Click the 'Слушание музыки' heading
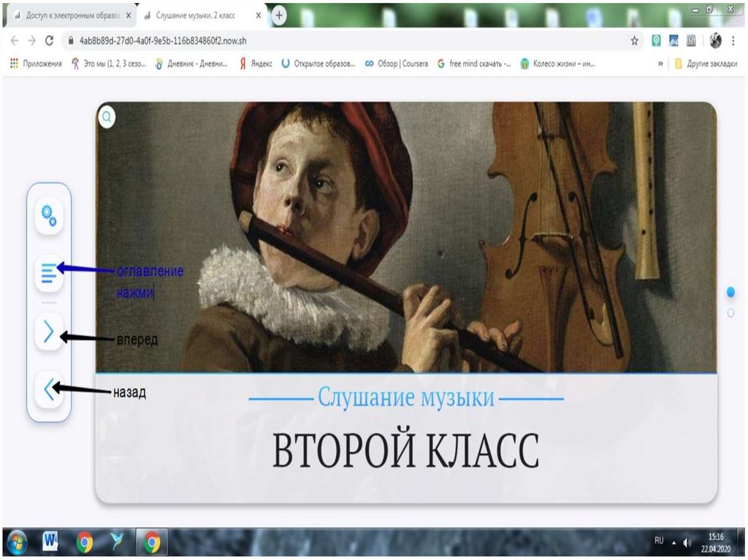Viewport: 748px width, 560px height. [406, 397]
